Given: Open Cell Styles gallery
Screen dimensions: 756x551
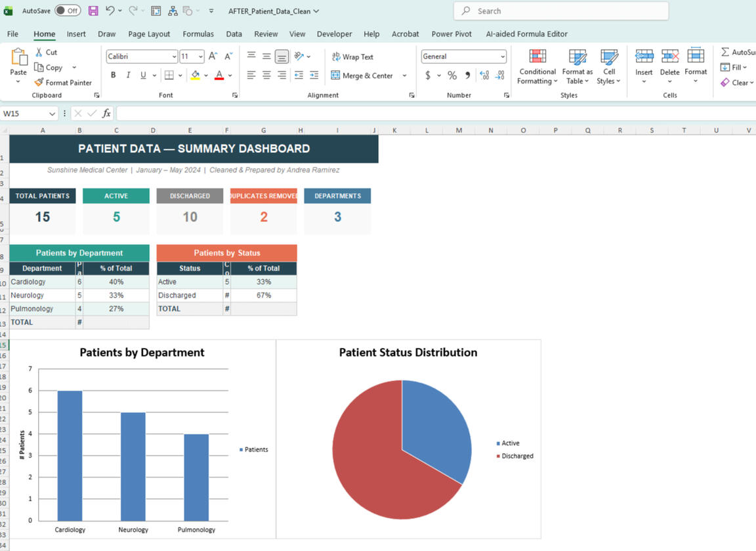Looking at the screenshot, I should [x=609, y=66].
